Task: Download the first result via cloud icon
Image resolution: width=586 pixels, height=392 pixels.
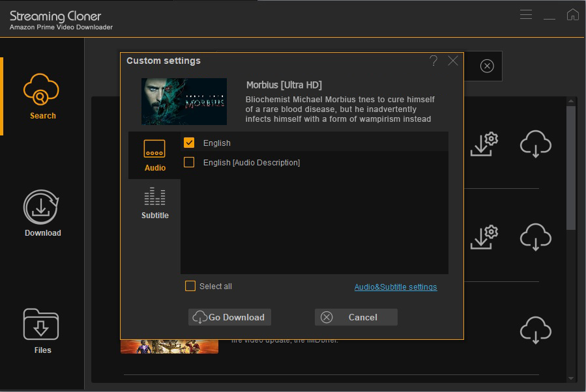Action: [536, 144]
